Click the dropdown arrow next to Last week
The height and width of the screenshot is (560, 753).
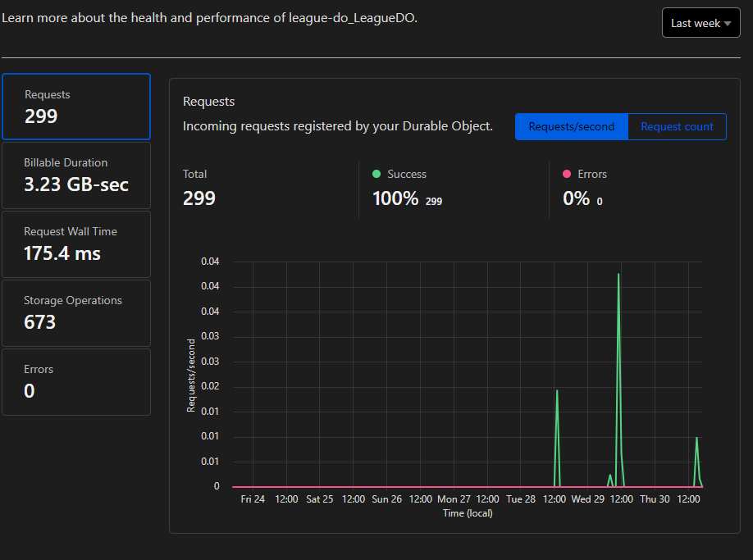[x=727, y=22]
